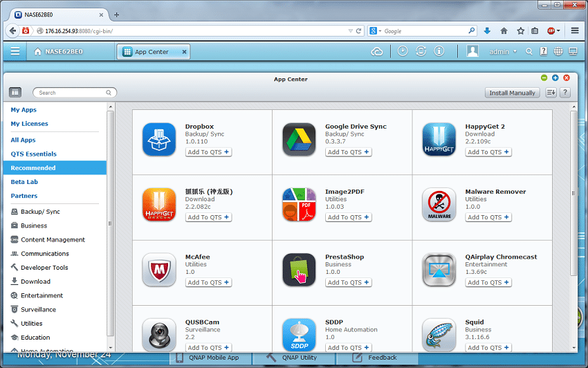Open browser downloads arrow icon
This screenshot has width=588, height=368.
pos(487,30)
